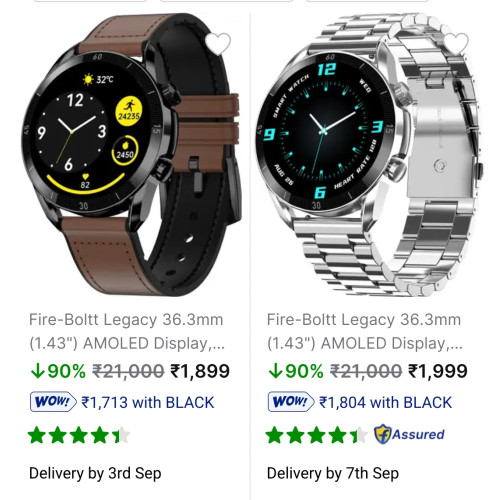
Task: Click the ₹1,899 price
Action: [200, 371]
